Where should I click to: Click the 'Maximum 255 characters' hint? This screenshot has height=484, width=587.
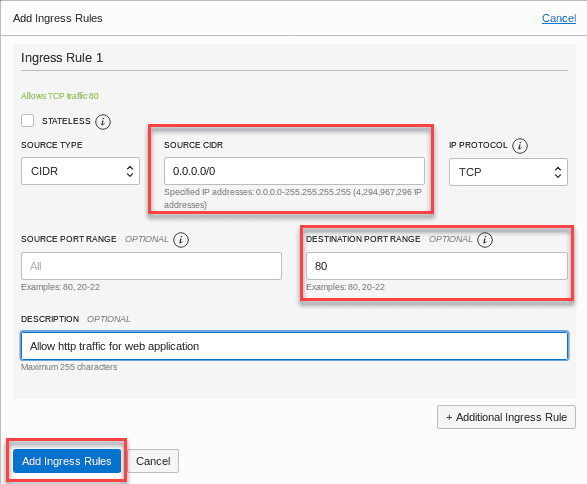(69, 367)
